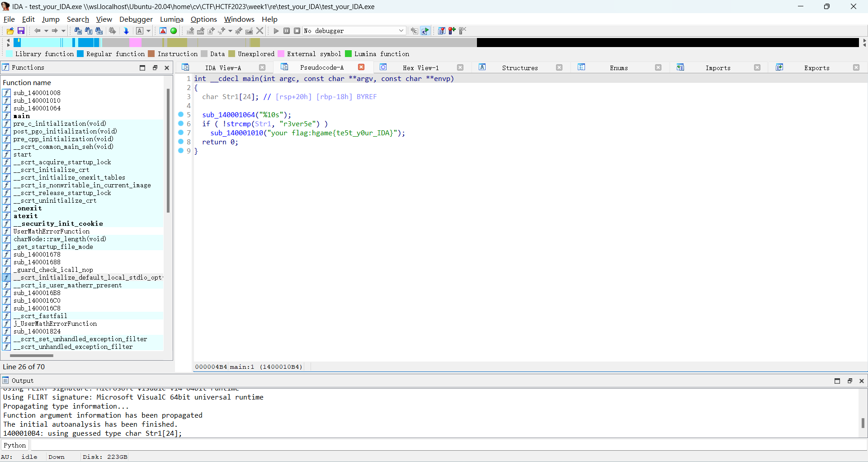Open the Lumina menu
The image size is (868, 462).
pyautogui.click(x=171, y=19)
